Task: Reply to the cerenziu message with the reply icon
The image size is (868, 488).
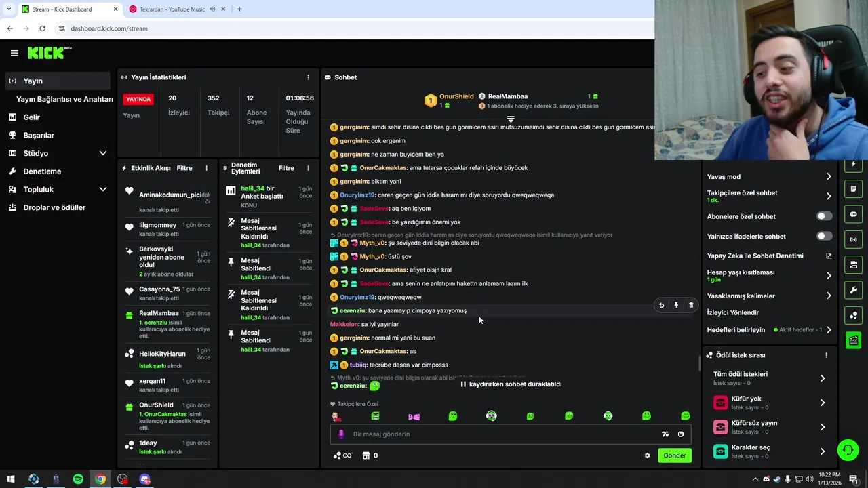Action: pyautogui.click(x=661, y=306)
